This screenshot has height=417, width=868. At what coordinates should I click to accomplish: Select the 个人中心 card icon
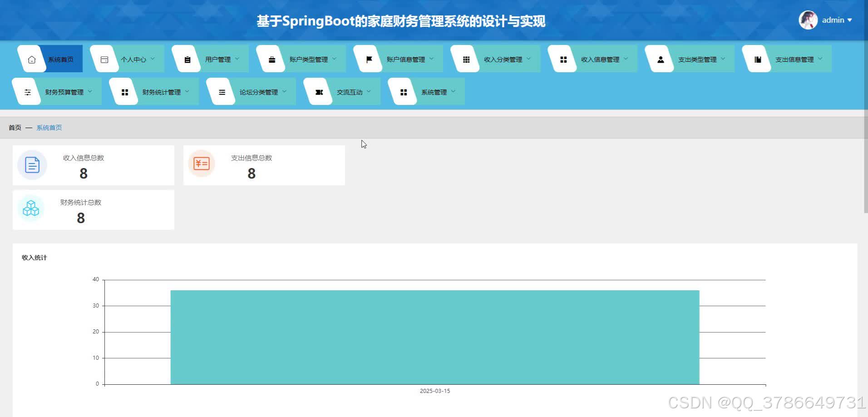click(104, 59)
